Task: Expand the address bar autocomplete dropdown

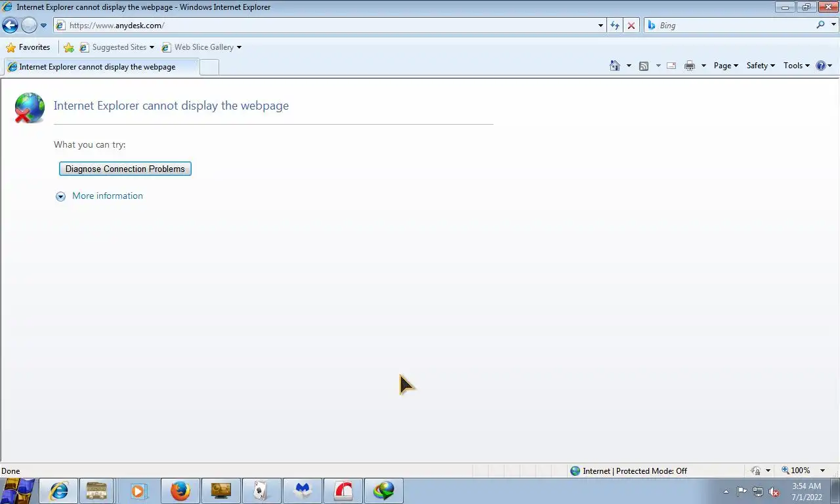Action: [x=600, y=26]
